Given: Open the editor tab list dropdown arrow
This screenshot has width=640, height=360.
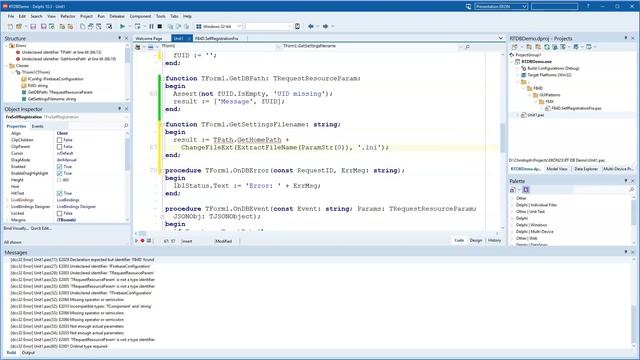Looking at the screenshot, I should click(501, 38).
